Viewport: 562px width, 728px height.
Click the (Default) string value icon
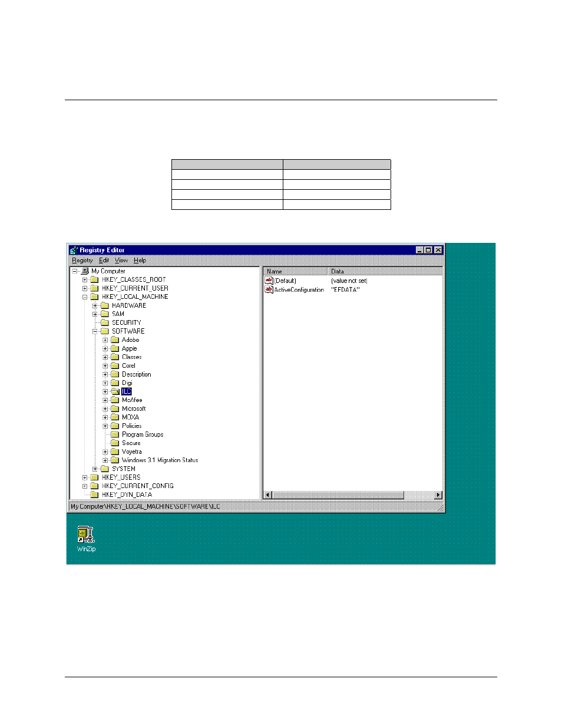pyautogui.click(x=269, y=281)
